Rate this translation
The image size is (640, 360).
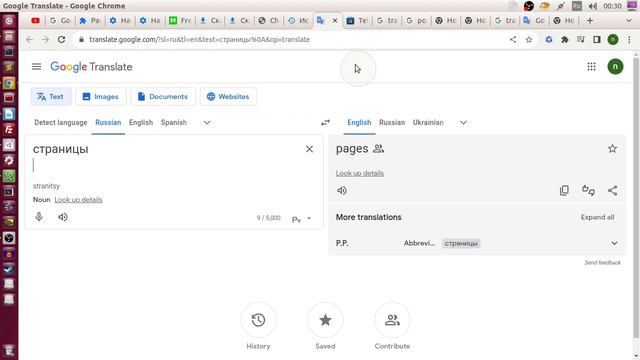pos(588,191)
